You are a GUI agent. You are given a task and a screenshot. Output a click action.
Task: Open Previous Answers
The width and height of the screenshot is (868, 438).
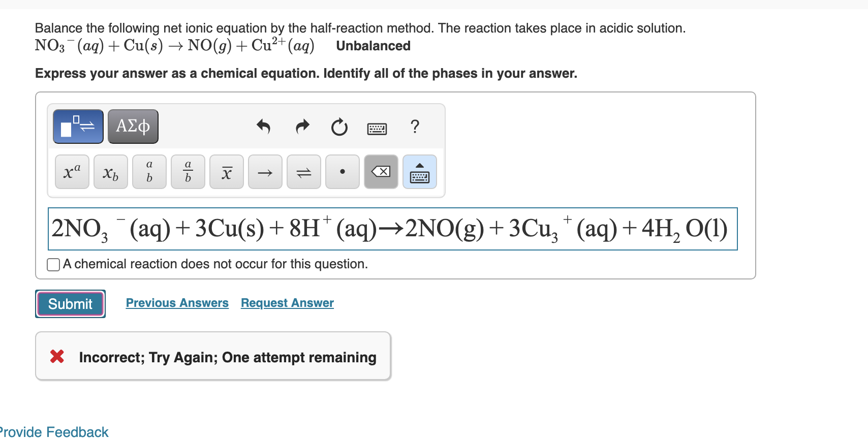point(177,303)
